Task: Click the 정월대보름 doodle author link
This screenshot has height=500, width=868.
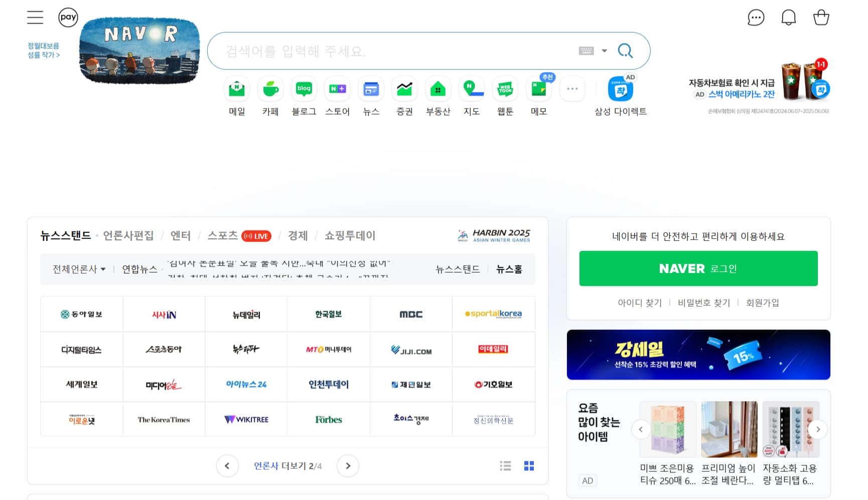Action: coord(44,50)
